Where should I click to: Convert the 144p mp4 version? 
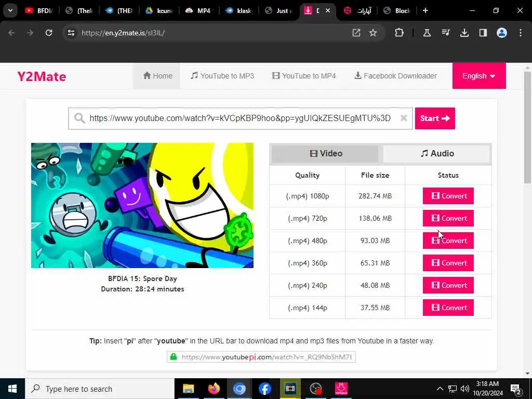[448, 308]
